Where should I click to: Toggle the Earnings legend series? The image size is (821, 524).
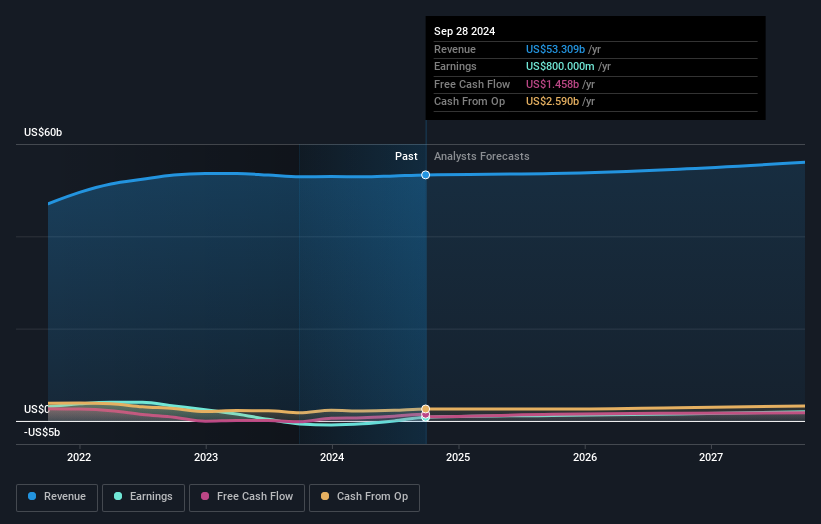pos(143,497)
